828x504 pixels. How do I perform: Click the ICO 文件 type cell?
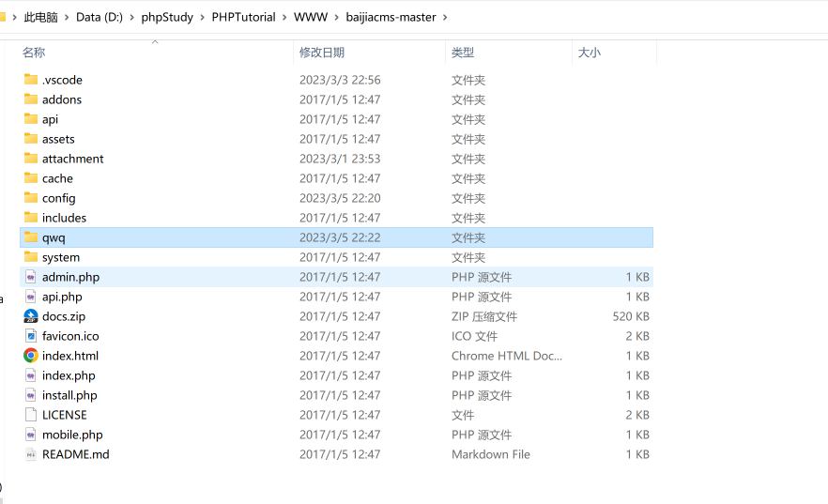474,336
